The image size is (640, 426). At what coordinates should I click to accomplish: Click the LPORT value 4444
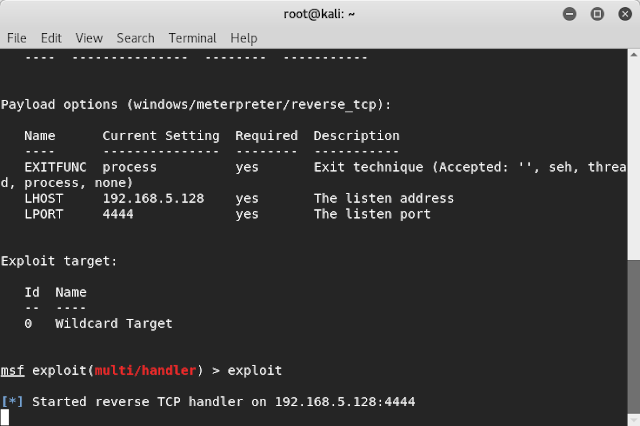[x=118, y=214]
